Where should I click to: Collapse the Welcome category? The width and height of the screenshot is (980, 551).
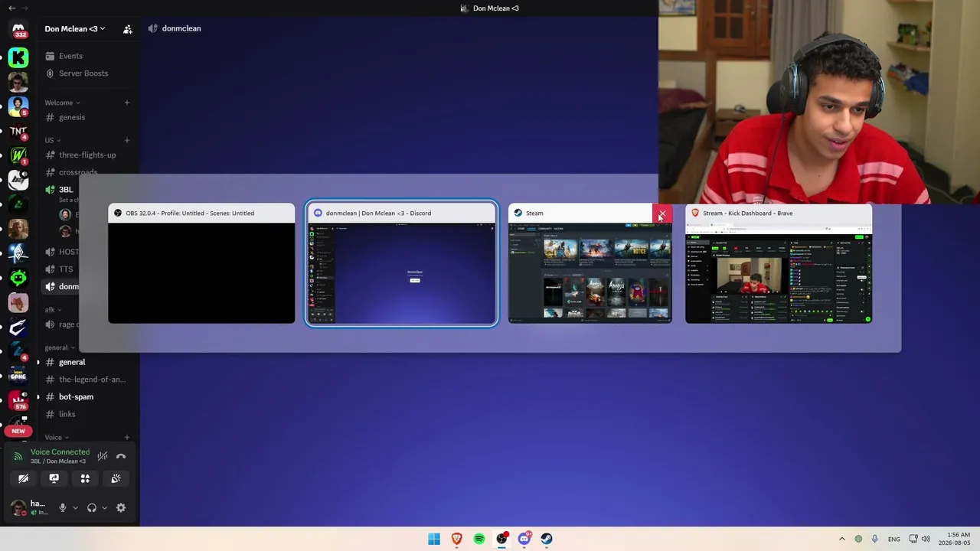(x=62, y=103)
